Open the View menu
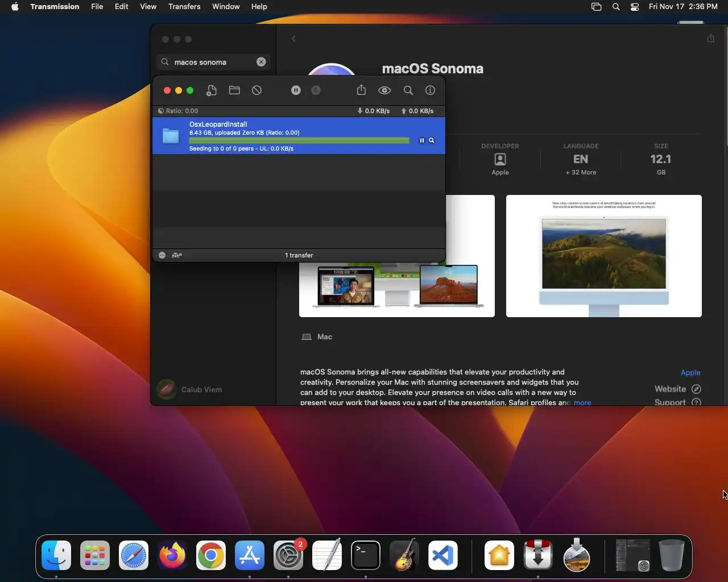The width and height of the screenshot is (728, 582). (148, 6)
